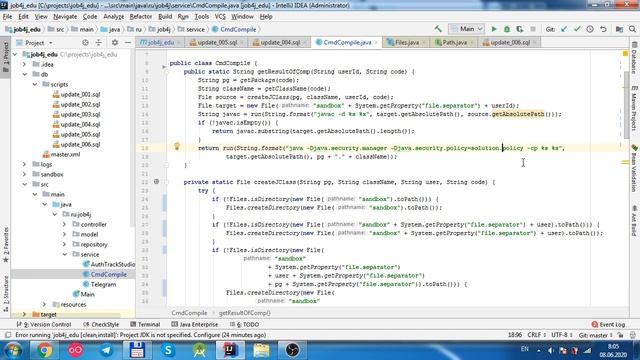Open the Maven Projects tool window
This screenshot has width=640, height=360.
point(634,108)
